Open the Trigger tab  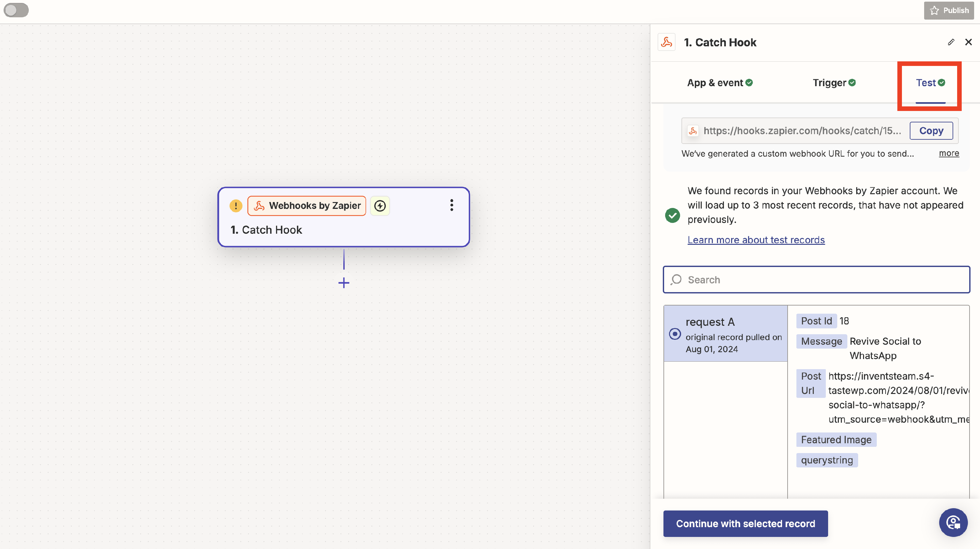(x=834, y=83)
